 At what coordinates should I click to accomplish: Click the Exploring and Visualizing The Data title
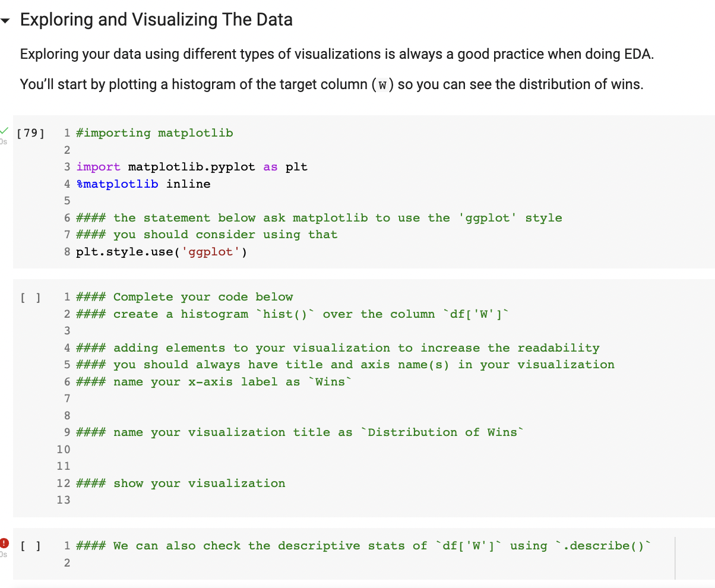tap(156, 19)
